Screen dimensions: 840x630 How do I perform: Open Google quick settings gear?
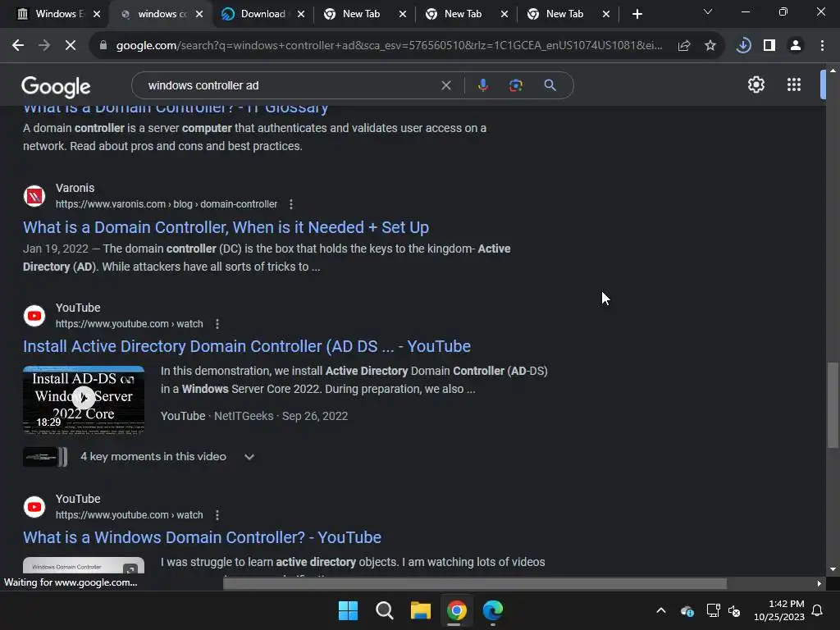click(x=756, y=84)
